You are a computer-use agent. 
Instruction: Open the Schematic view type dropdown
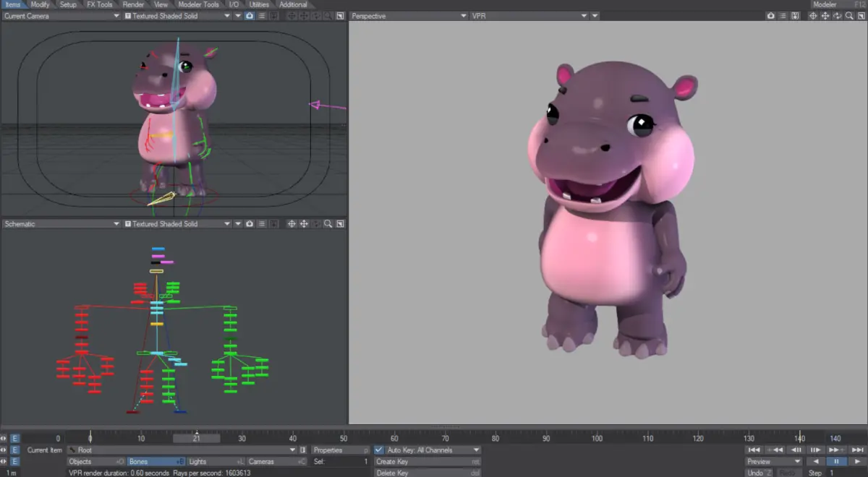61,224
